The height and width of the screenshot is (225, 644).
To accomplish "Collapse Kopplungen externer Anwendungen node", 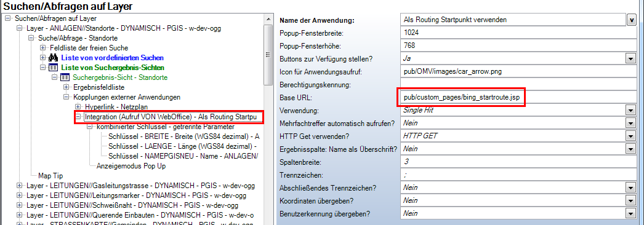I will coord(66,97).
